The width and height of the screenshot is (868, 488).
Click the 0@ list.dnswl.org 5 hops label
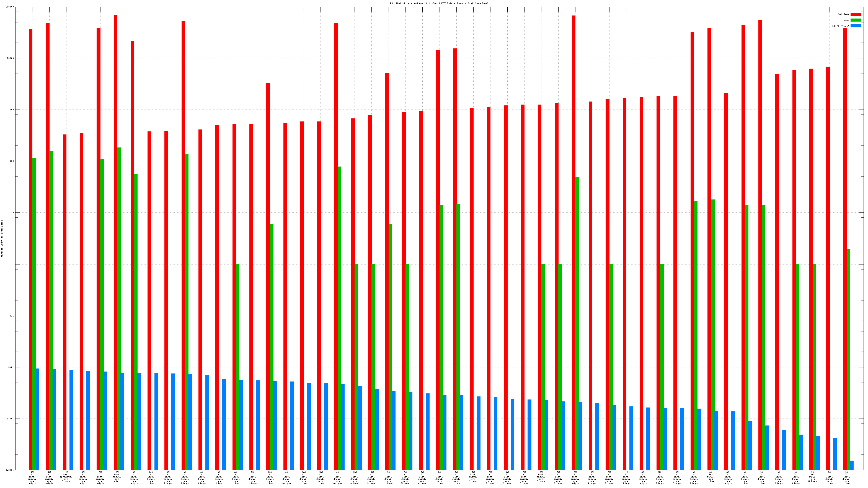click(541, 477)
